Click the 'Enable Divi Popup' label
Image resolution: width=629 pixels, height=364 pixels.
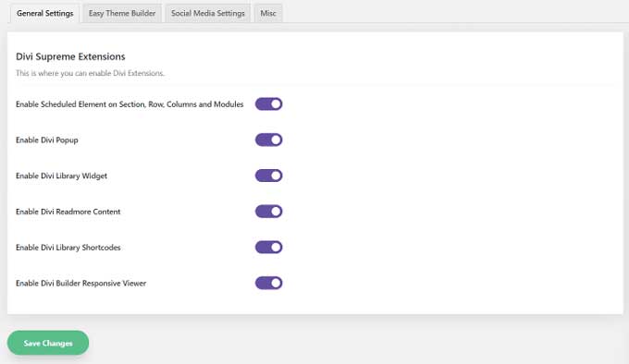(47, 140)
